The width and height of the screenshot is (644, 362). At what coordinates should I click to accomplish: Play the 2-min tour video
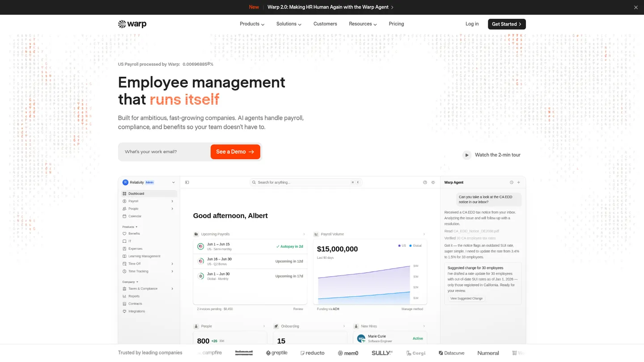tap(466, 155)
